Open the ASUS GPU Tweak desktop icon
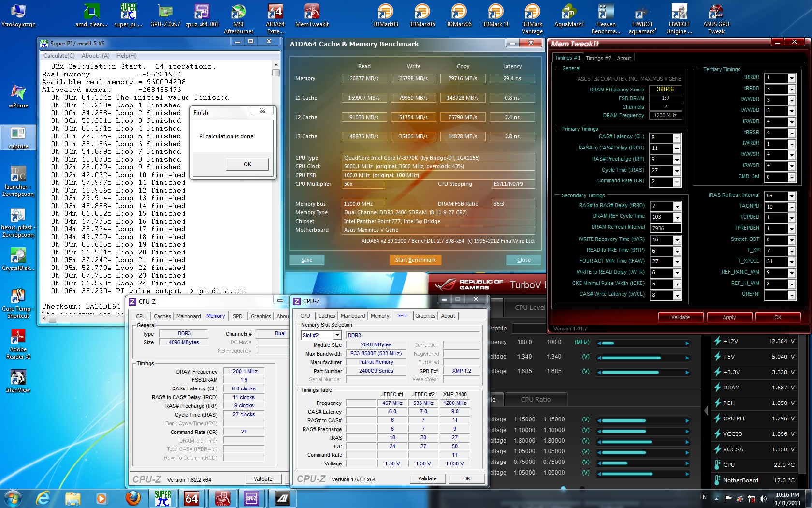Screen dimensions: 812x508 (716, 18)
